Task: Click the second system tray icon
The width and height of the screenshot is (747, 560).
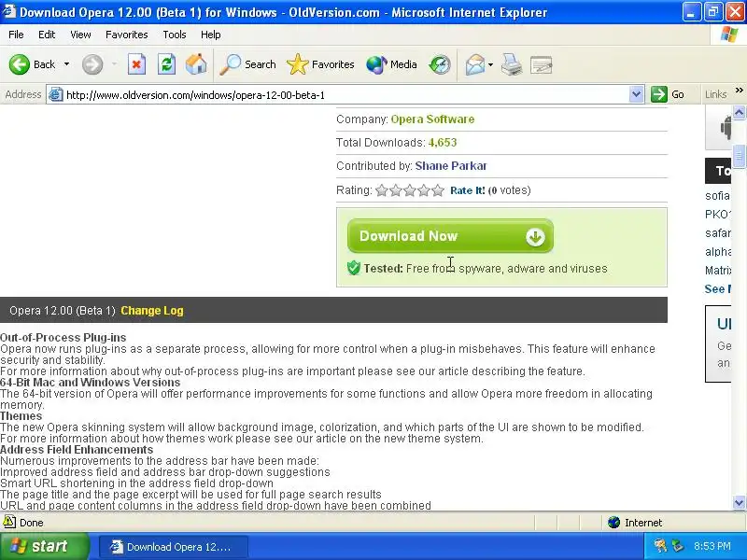Action: [x=677, y=546]
